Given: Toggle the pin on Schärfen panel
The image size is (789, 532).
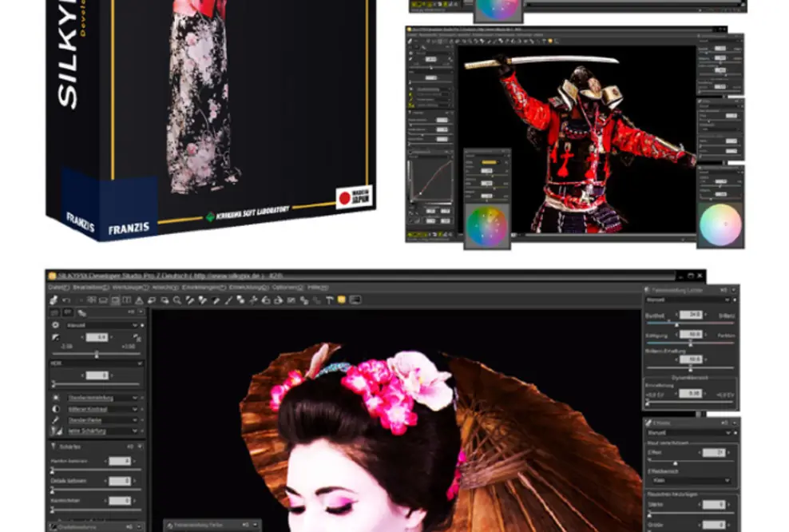Looking at the screenshot, I should click(130, 447).
